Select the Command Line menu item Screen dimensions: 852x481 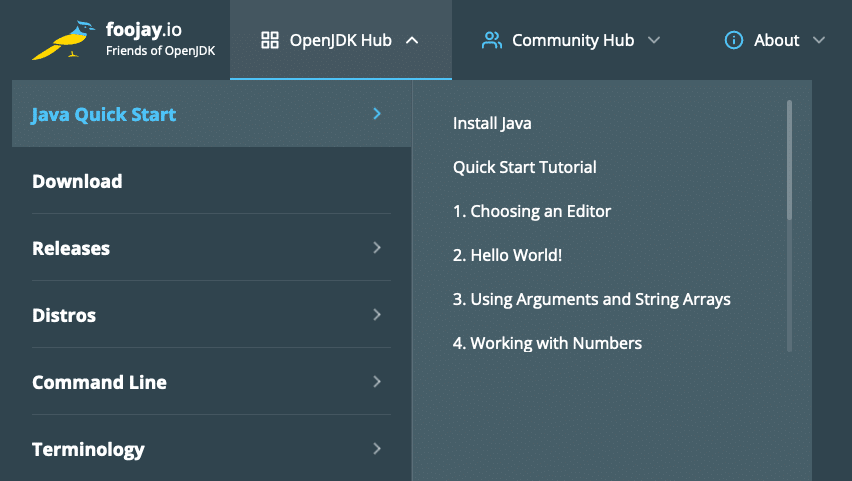[x=211, y=382]
